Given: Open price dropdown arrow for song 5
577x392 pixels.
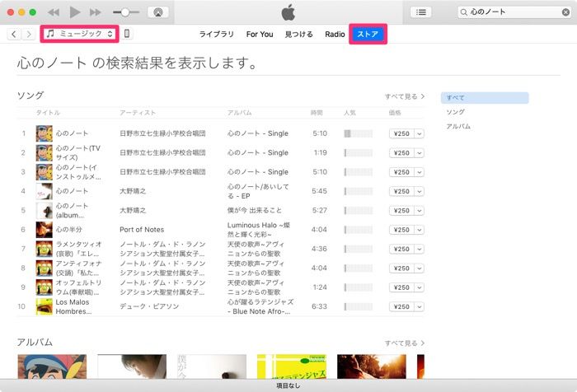Looking at the screenshot, I should [419, 210].
